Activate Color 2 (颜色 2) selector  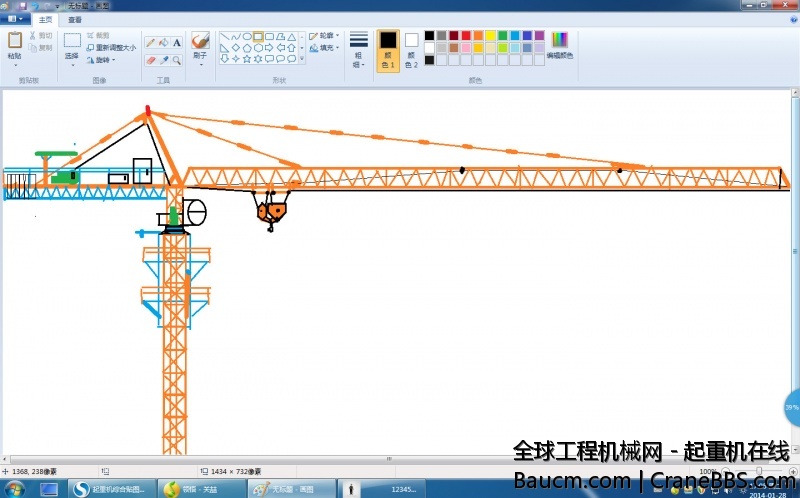[411, 49]
